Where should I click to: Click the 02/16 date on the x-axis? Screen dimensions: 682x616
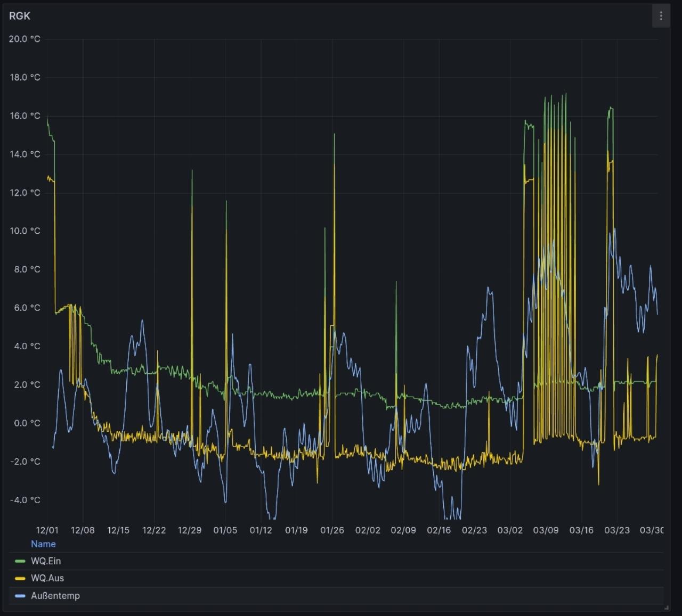click(x=439, y=530)
